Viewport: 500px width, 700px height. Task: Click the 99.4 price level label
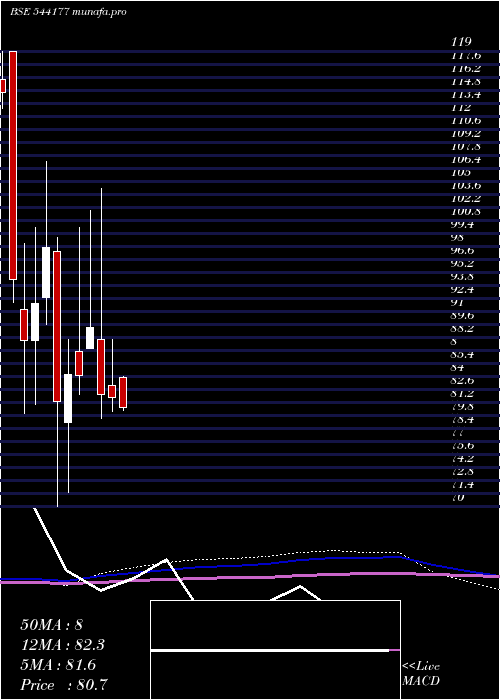click(463, 224)
